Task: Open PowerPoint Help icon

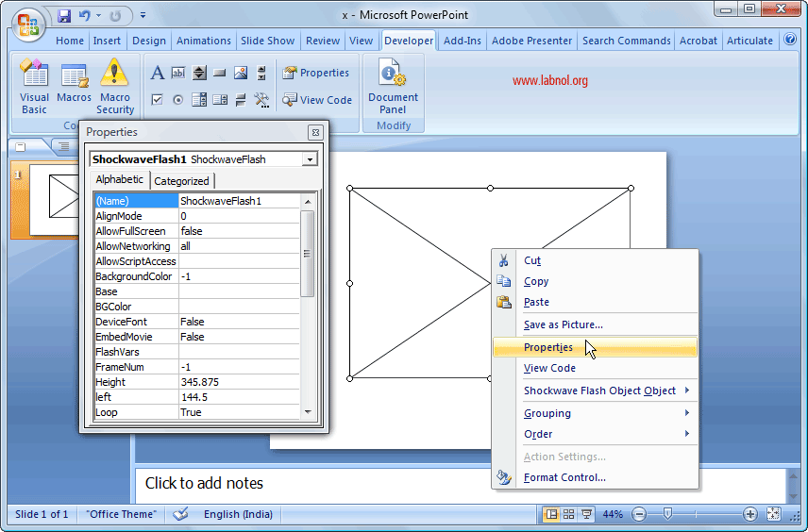Action: pos(790,39)
